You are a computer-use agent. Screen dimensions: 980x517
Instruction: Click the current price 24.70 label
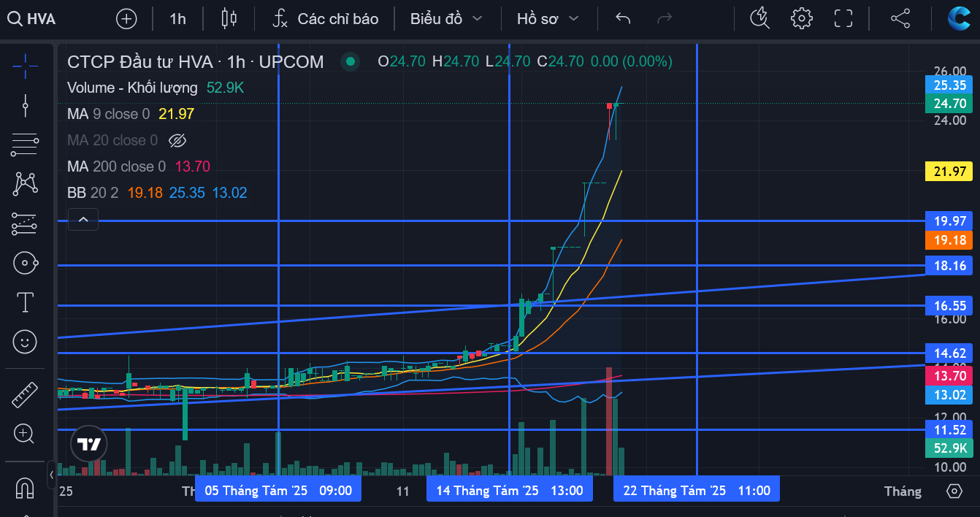tap(950, 104)
